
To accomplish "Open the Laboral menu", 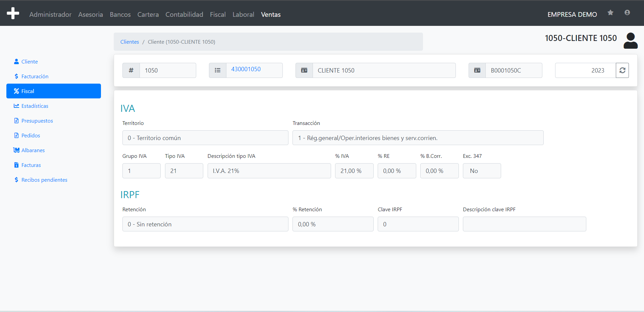I will [x=243, y=14].
